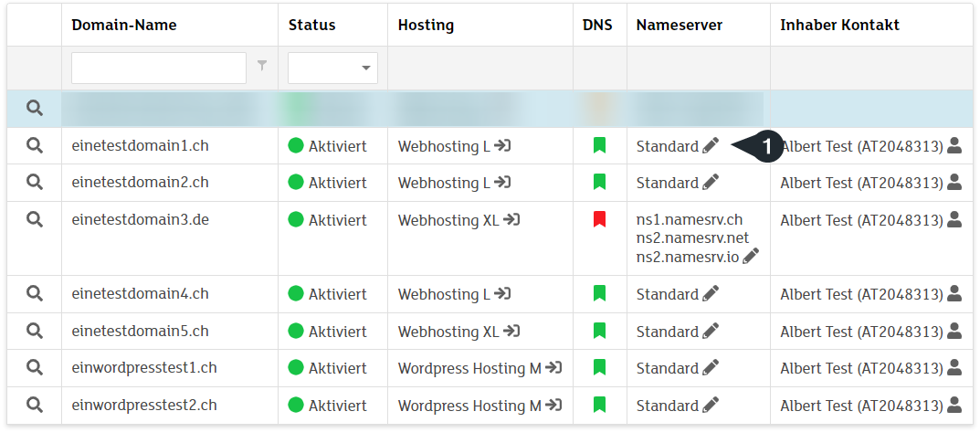The height and width of the screenshot is (443, 980).
Task: Click red DNS flag of einetestdomain3.de
Action: pyautogui.click(x=599, y=219)
